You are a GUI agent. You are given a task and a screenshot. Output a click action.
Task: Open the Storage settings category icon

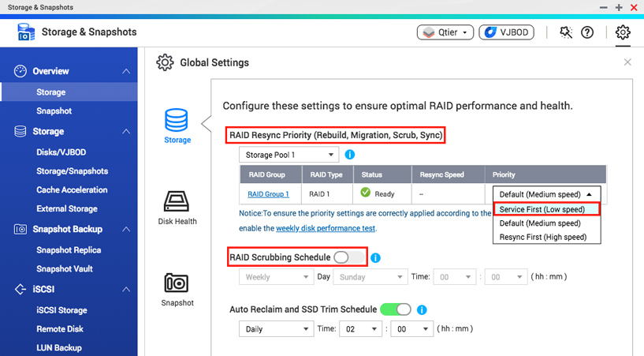click(177, 122)
